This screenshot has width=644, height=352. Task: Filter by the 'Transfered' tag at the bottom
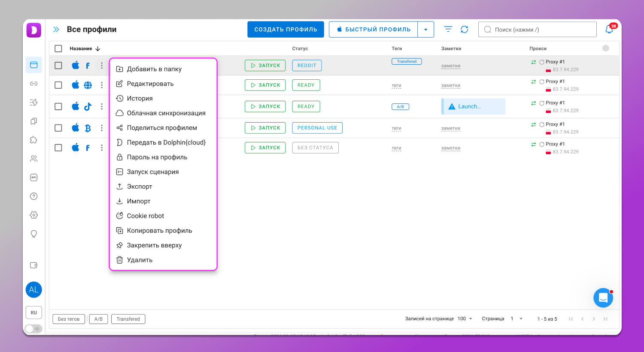[128, 319]
